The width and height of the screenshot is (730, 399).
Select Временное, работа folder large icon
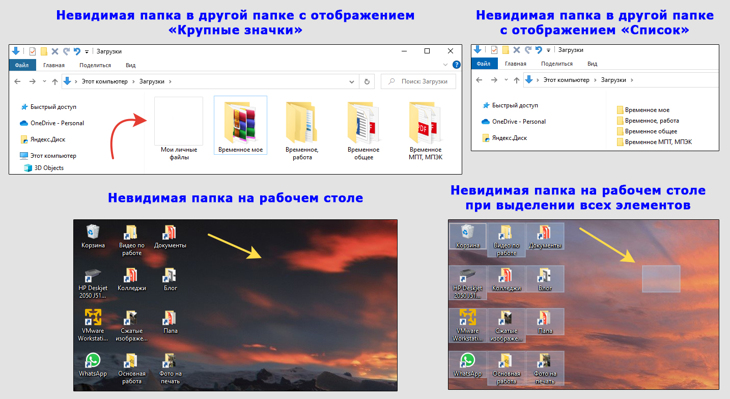click(302, 130)
